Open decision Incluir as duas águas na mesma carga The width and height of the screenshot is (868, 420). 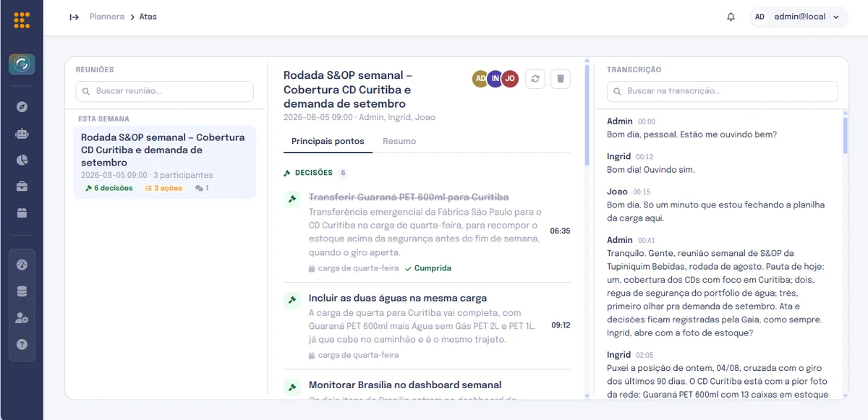tap(398, 298)
